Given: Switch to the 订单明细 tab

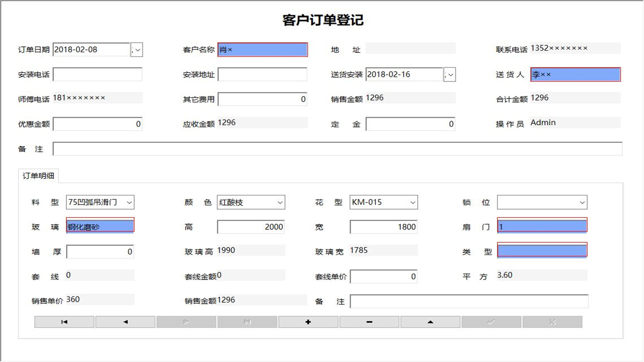Looking at the screenshot, I should point(39,176).
